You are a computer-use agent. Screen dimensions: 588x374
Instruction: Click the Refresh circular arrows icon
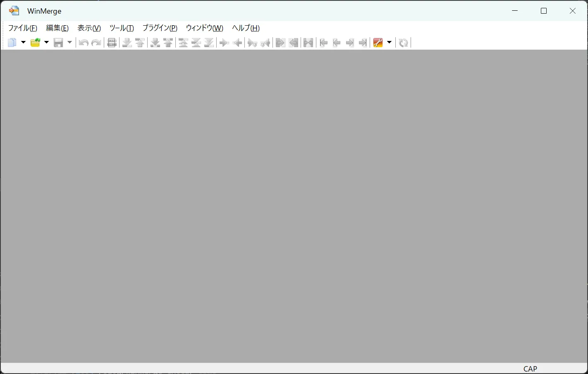click(403, 43)
